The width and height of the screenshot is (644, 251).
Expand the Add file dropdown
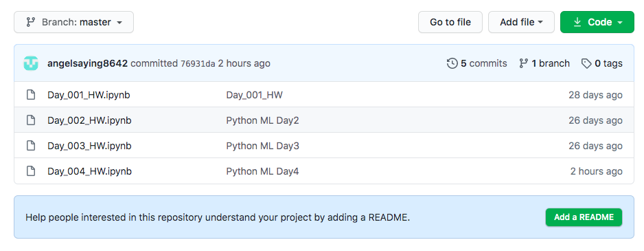click(521, 22)
